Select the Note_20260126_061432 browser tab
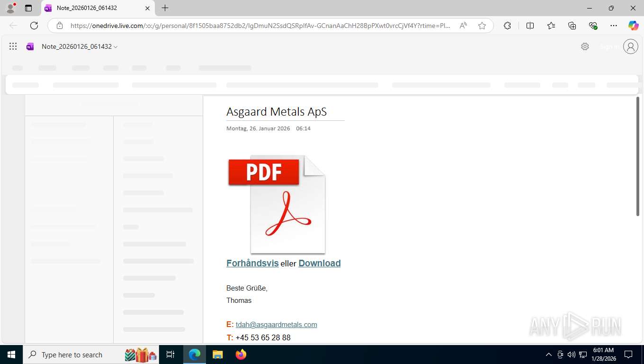 [98, 8]
